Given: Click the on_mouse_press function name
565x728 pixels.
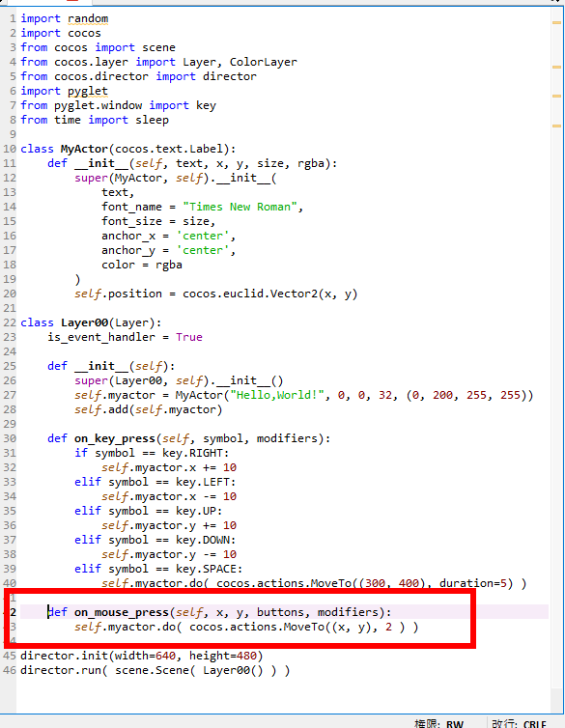Looking at the screenshot, I should point(122,612).
